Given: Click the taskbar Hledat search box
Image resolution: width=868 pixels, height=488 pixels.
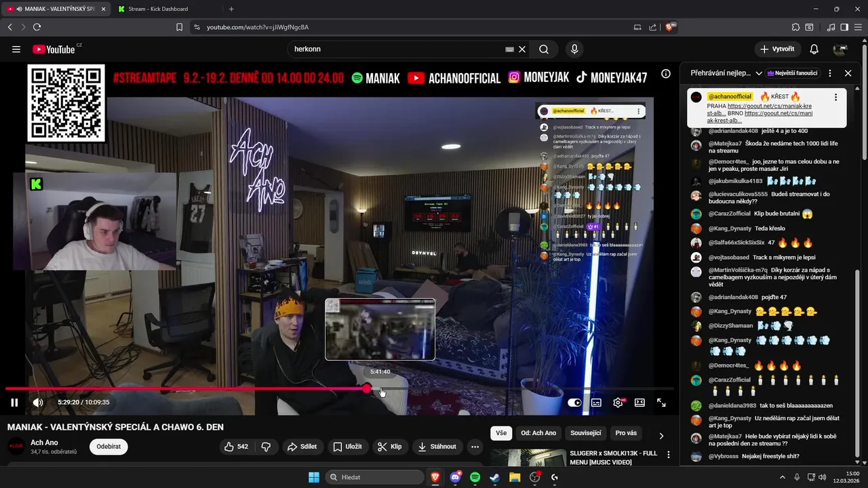Looking at the screenshot, I should point(375,477).
